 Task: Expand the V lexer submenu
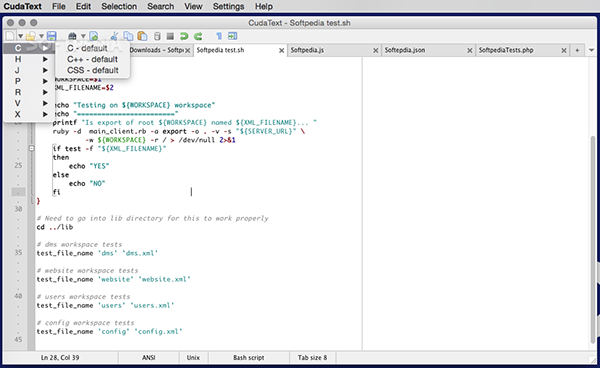[x=29, y=104]
